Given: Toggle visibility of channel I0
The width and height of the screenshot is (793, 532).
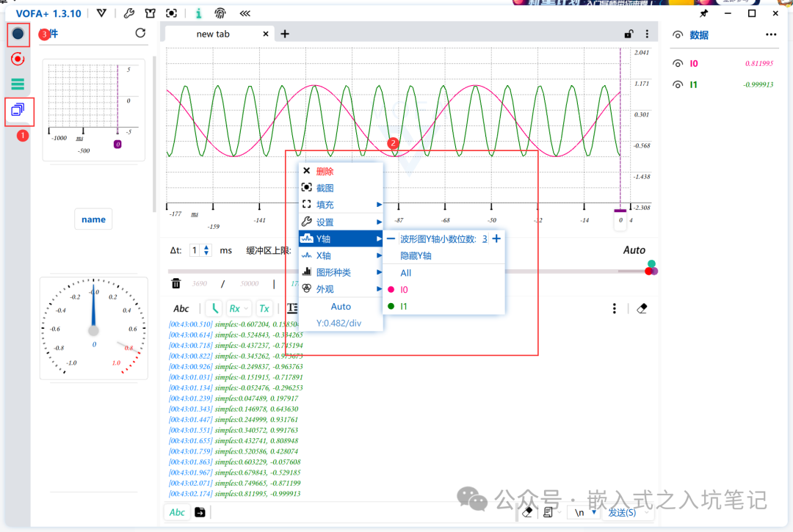Looking at the screenshot, I should click(x=678, y=63).
